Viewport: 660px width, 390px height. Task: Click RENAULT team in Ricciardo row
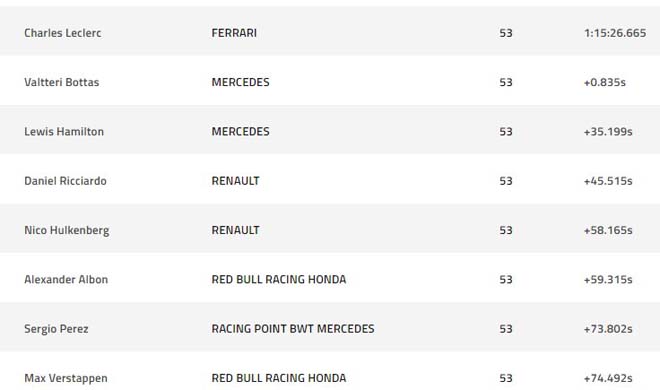pos(235,181)
